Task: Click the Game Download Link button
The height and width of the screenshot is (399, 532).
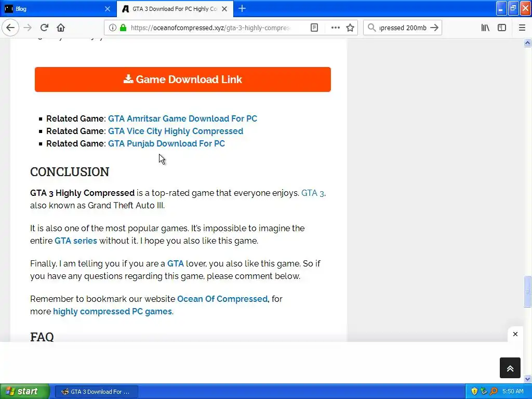Action: click(x=182, y=79)
